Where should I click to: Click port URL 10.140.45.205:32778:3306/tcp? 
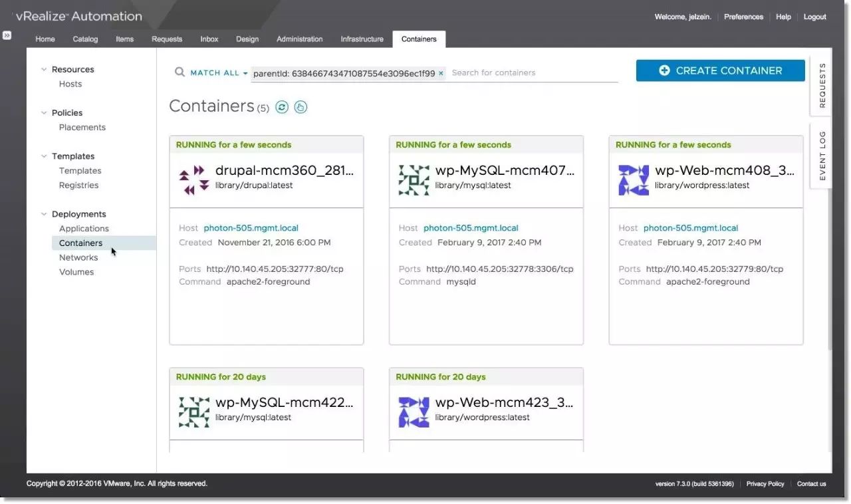pos(500,269)
